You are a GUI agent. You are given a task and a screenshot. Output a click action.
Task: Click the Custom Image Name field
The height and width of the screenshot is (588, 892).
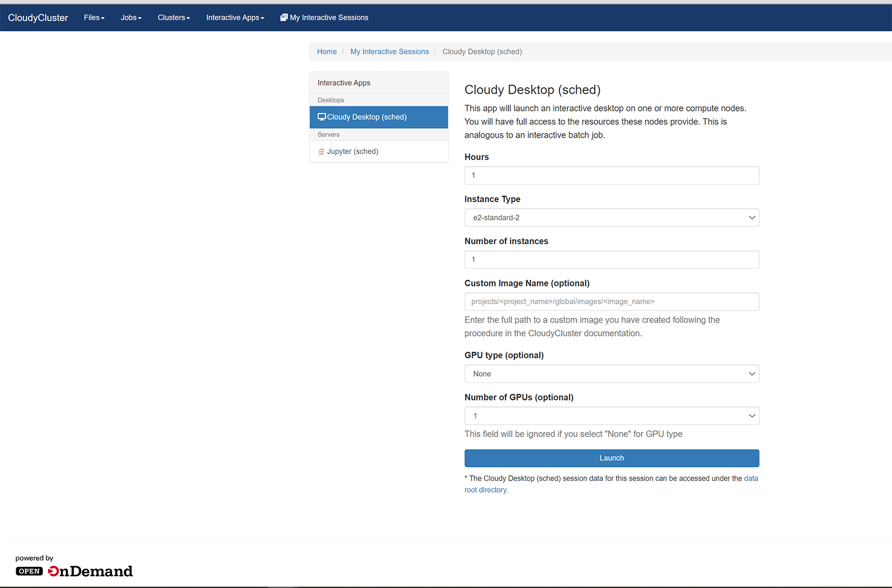(x=612, y=302)
